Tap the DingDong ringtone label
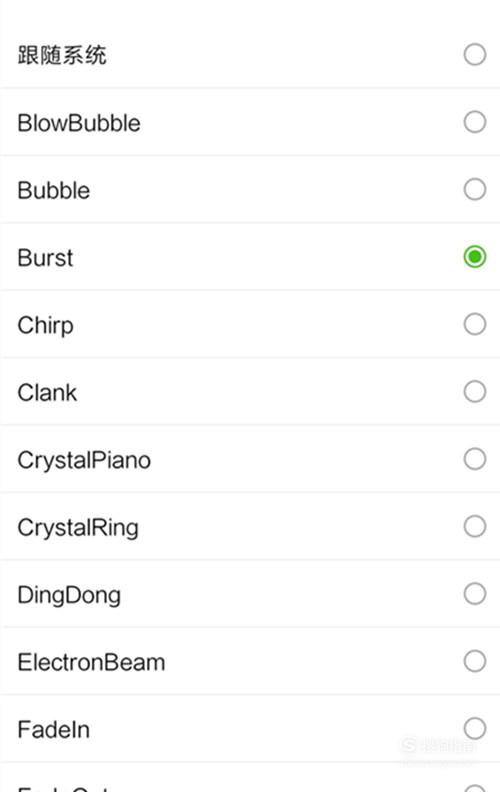Image resolution: width=500 pixels, height=792 pixels. coord(69,596)
